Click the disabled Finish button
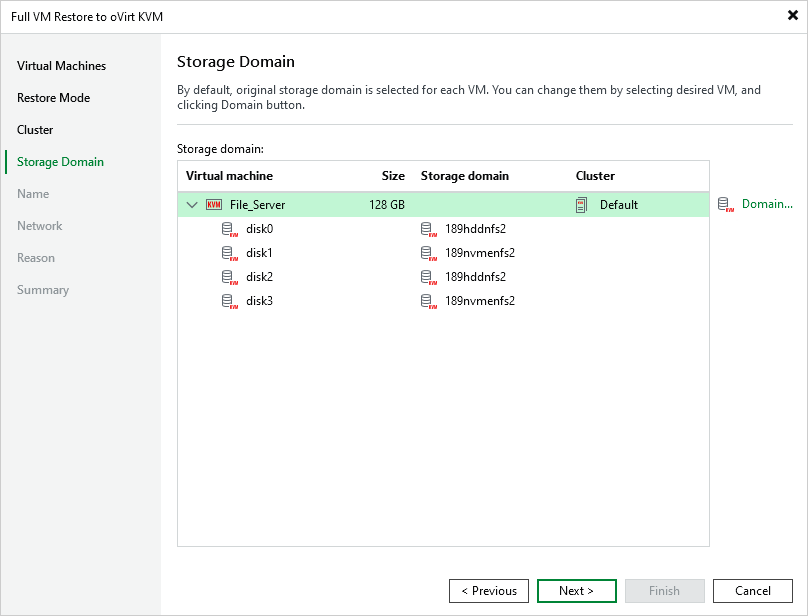 tap(665, 591)
